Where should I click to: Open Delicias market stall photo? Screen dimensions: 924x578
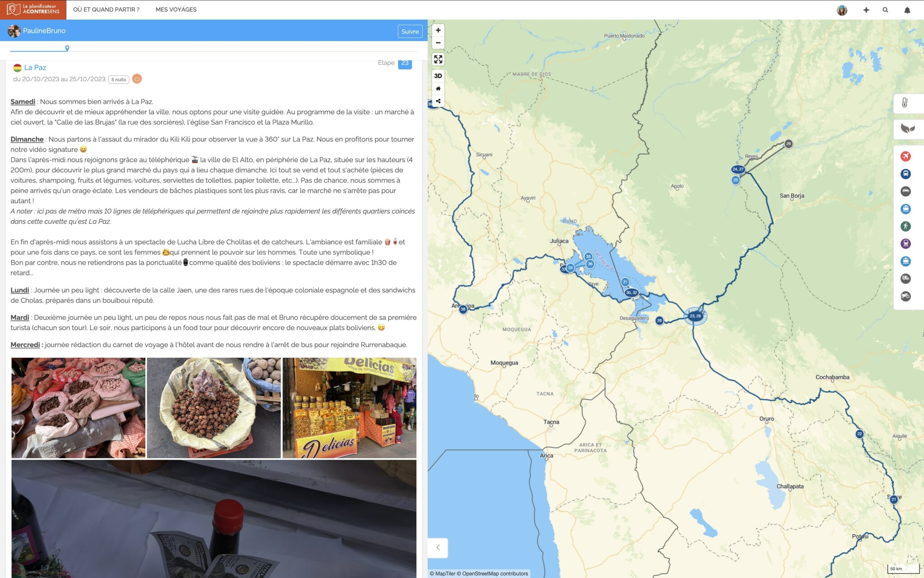point(349,408)
